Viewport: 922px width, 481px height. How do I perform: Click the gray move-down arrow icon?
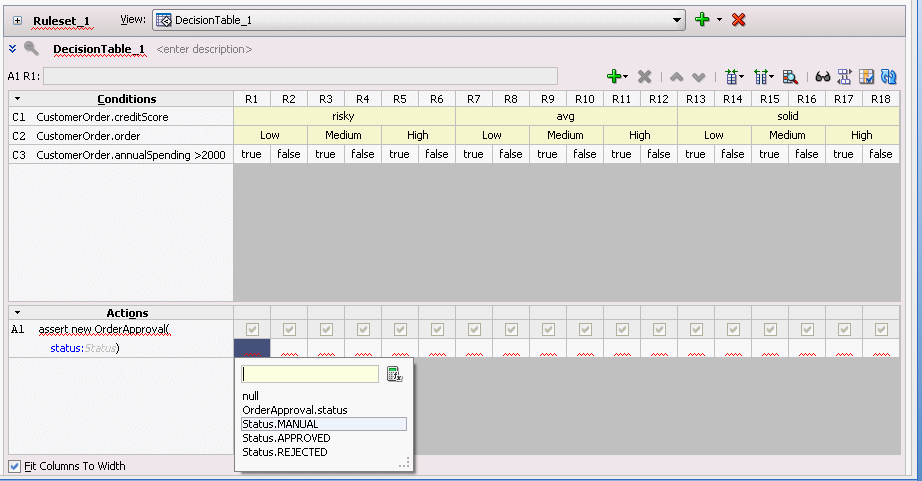point(698,77)
